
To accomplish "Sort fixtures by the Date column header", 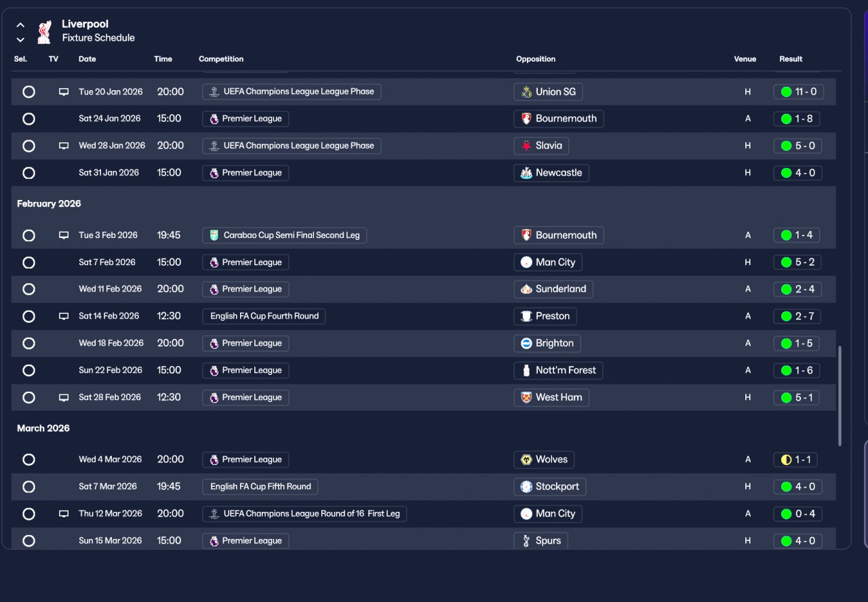I will click(87, 59).
